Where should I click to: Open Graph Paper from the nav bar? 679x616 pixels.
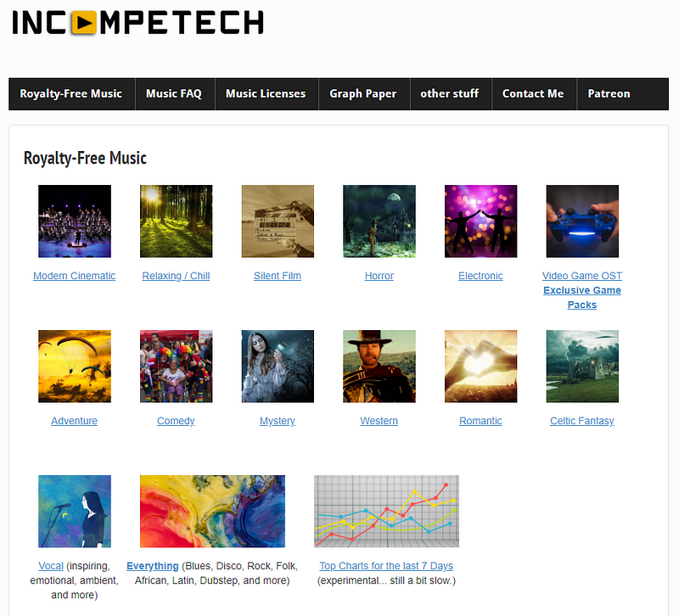point(363,94)
